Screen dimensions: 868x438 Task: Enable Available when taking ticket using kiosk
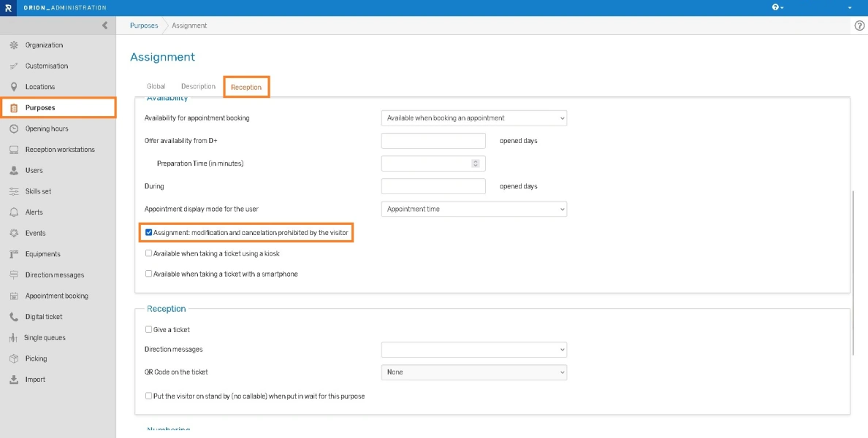[x=149, y=253]
